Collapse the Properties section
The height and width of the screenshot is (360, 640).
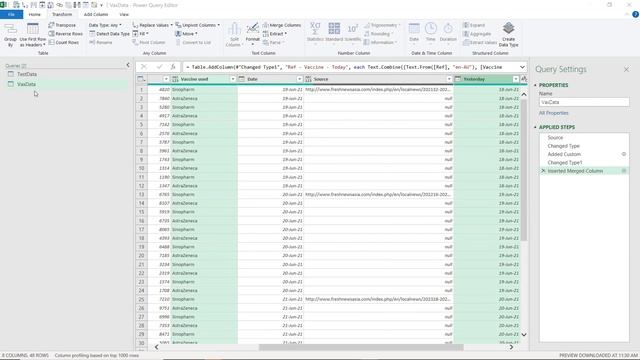point(535,85)
